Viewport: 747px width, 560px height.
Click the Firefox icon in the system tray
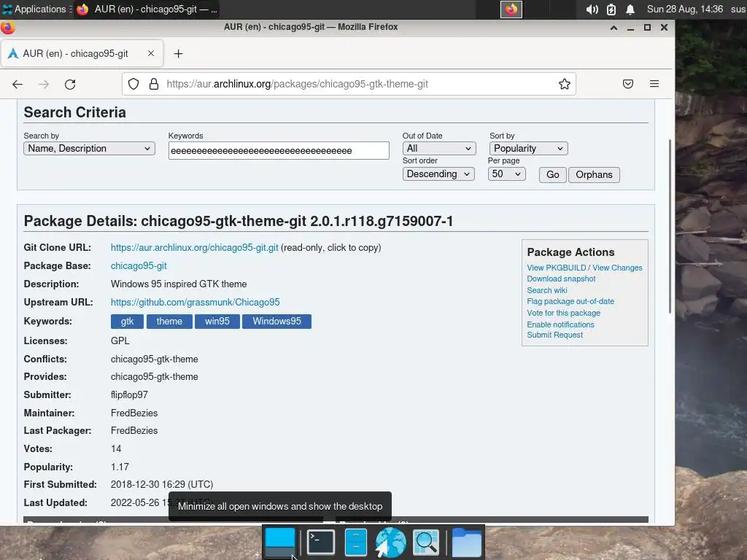click(511, 9)
